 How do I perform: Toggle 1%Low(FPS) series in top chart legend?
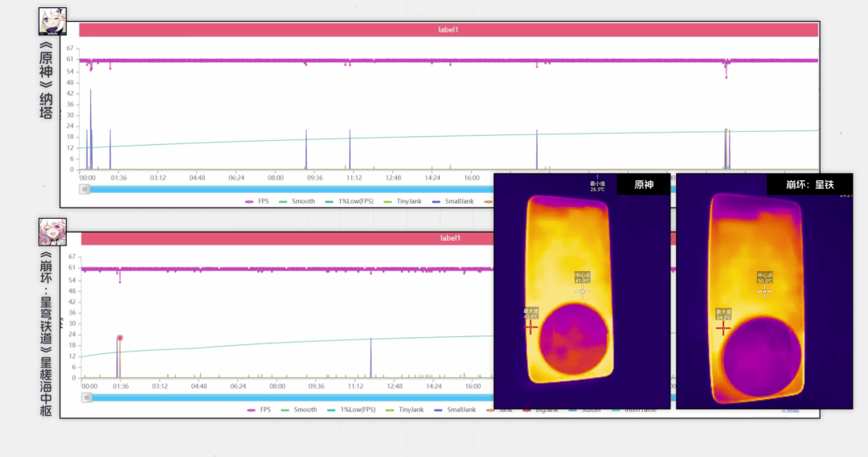pyautogui.click(x=350, y=201)
